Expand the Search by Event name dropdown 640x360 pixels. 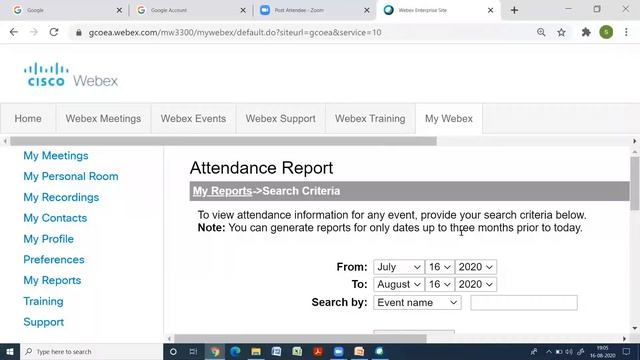[417, 302]
